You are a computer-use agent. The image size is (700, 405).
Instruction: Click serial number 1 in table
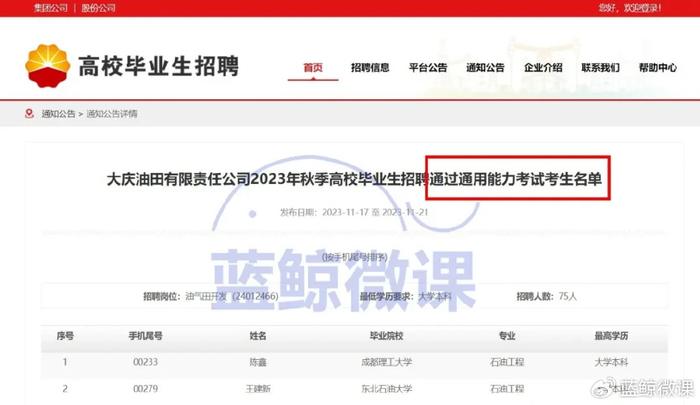[x=65, y=362]
